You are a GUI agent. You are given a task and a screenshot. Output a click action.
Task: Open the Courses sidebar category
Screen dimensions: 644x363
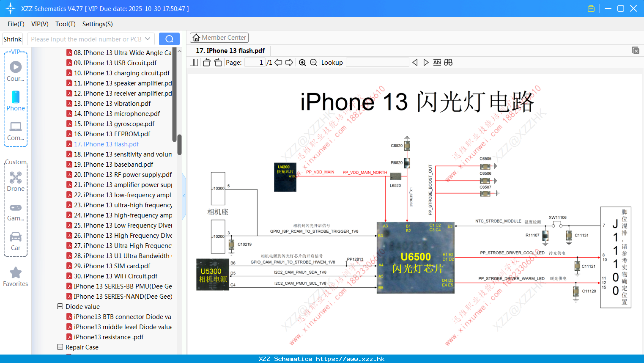click(16, 71)
